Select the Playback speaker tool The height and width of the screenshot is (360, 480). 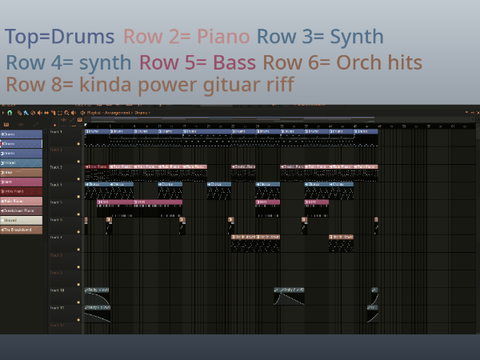pyautogui.click(x=73, y=113)
